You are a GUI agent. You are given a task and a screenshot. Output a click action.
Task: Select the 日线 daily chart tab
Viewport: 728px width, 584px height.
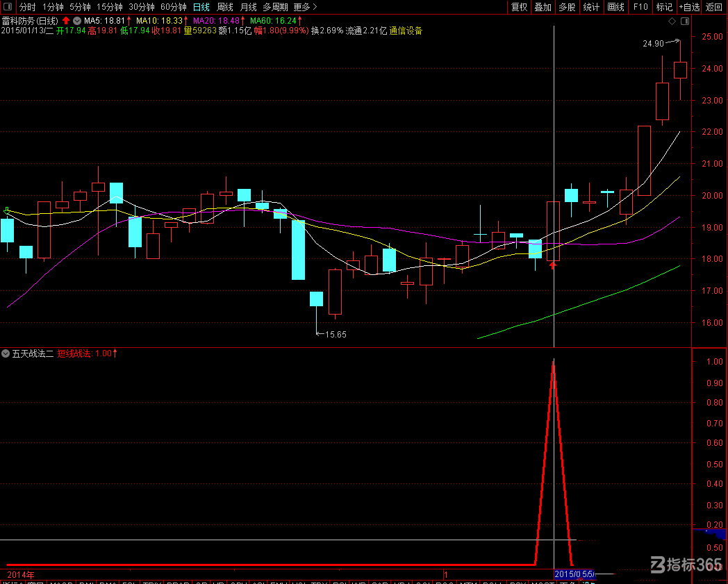(201, 7)
